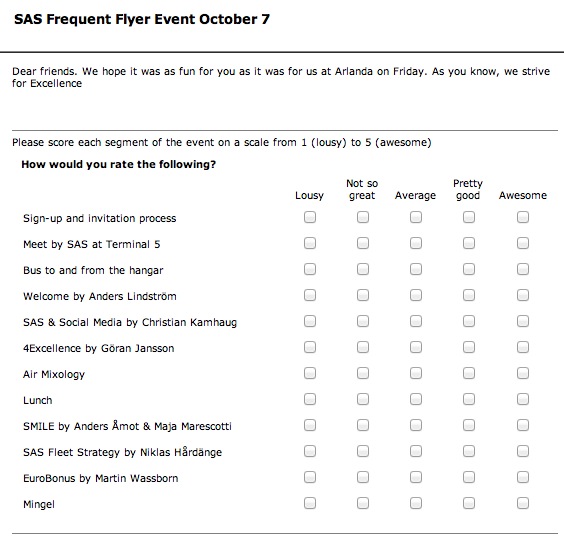Mark Welcome by Anders Lindström as Lousy
Screen dimensions: 564x542
(x=310, y=295)
